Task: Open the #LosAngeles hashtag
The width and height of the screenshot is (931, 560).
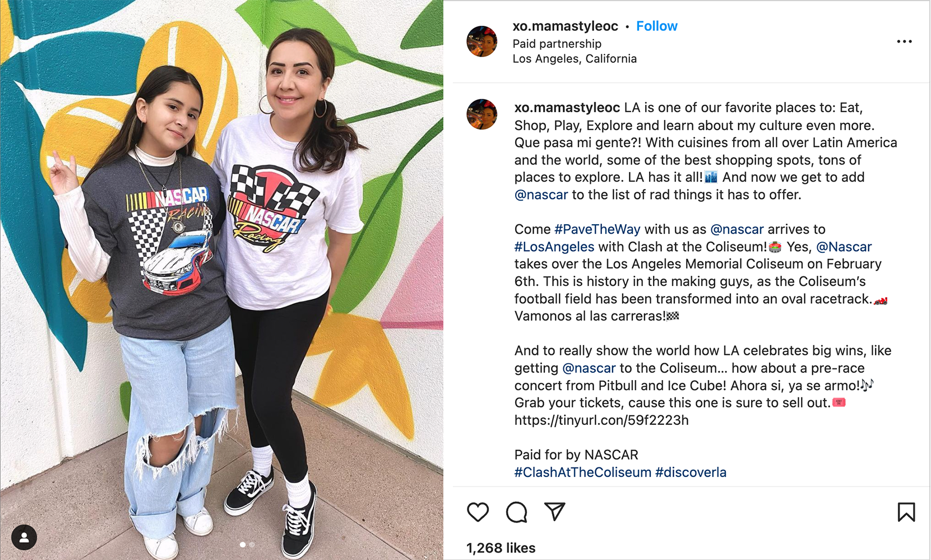Action: [554, 247]
